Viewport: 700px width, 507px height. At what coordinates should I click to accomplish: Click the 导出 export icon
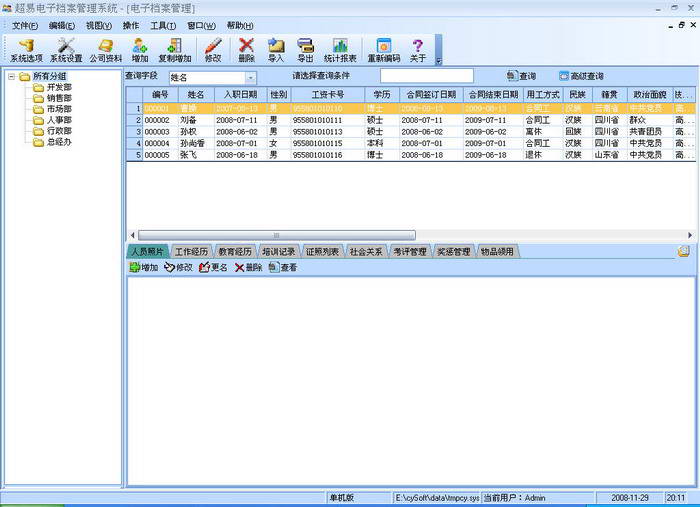pyautogui.click(x=305, y=50)
